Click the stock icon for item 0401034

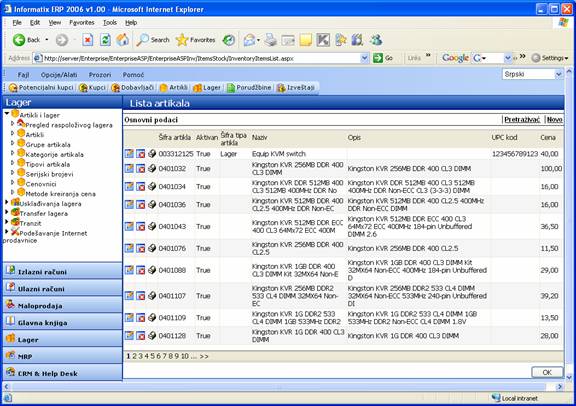point(152,186)
